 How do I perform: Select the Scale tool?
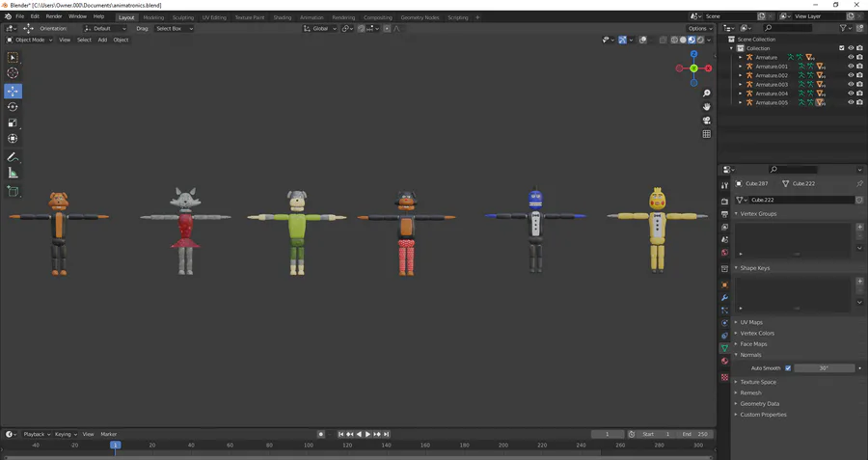click(13, 122)
